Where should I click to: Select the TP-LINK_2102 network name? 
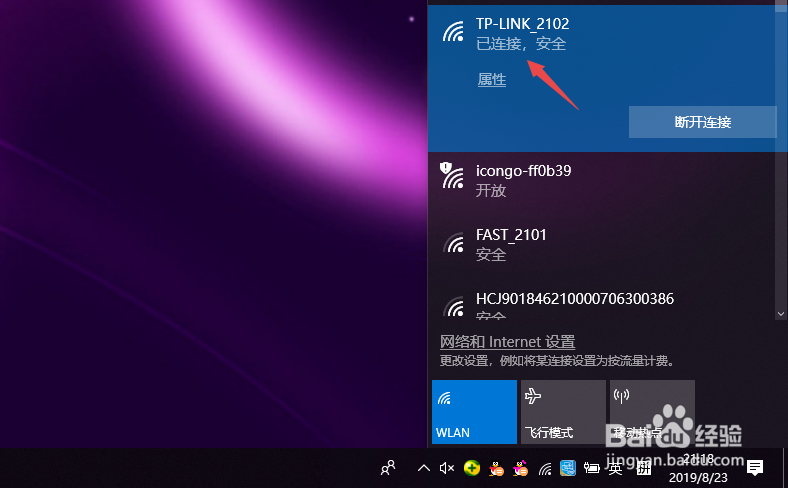(523, 24)
